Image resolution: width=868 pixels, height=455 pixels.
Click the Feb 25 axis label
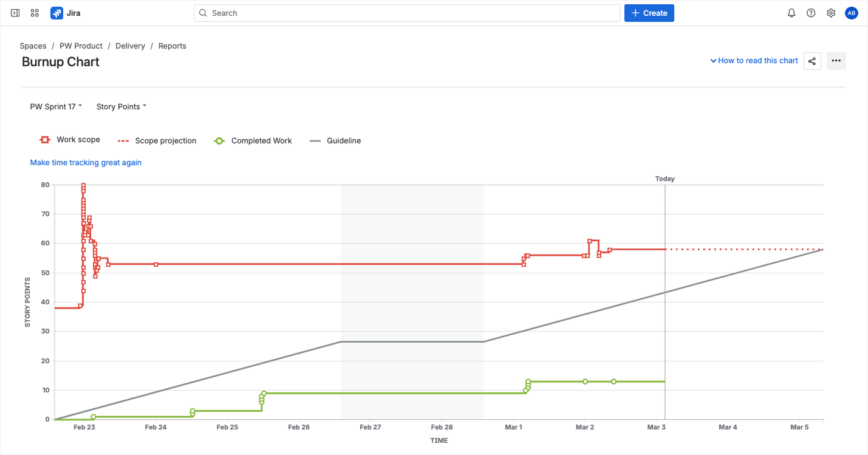tap(227, 427)
